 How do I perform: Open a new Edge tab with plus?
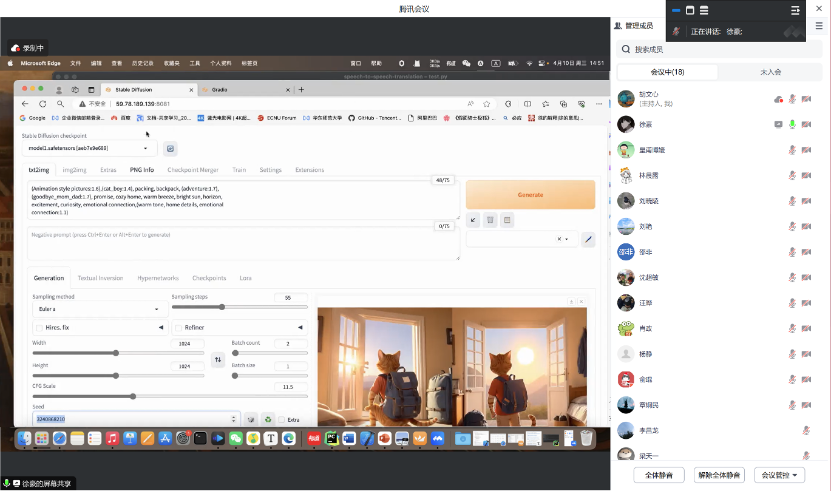(x=301, y=90)
